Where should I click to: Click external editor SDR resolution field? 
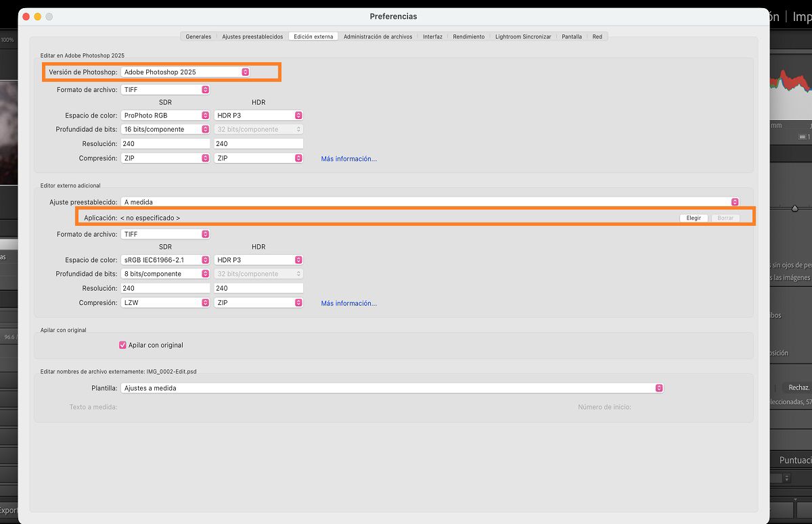165,288
